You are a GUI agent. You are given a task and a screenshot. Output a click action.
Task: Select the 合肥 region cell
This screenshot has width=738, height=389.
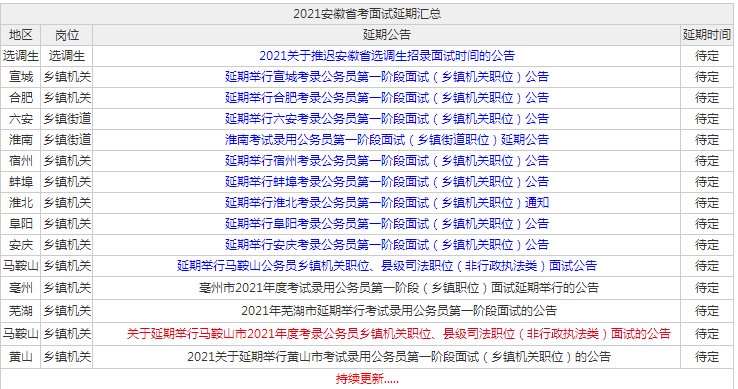point(21,97)
